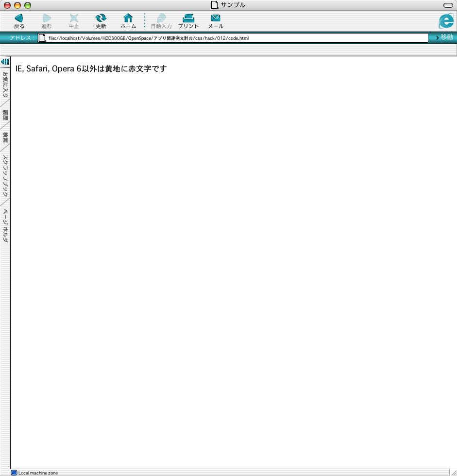Click the Back (戻る) arrow icon
Image resolution: width=457 pixels, height=476 pixels.
(19, 18)
